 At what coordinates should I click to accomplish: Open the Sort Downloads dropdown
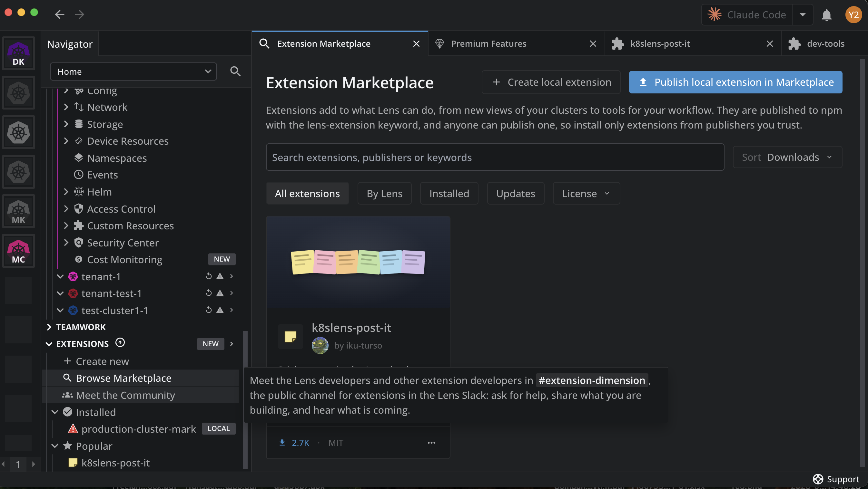pos(787,157)
